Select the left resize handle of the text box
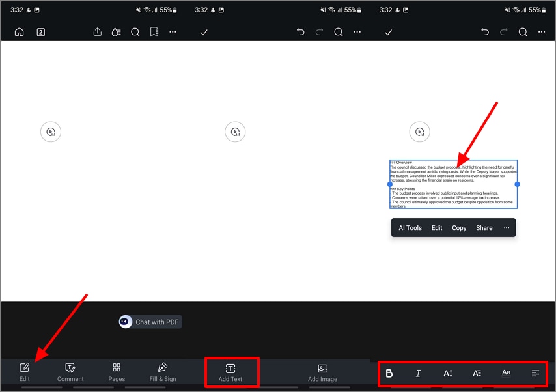556x392 pixels. 390,184
